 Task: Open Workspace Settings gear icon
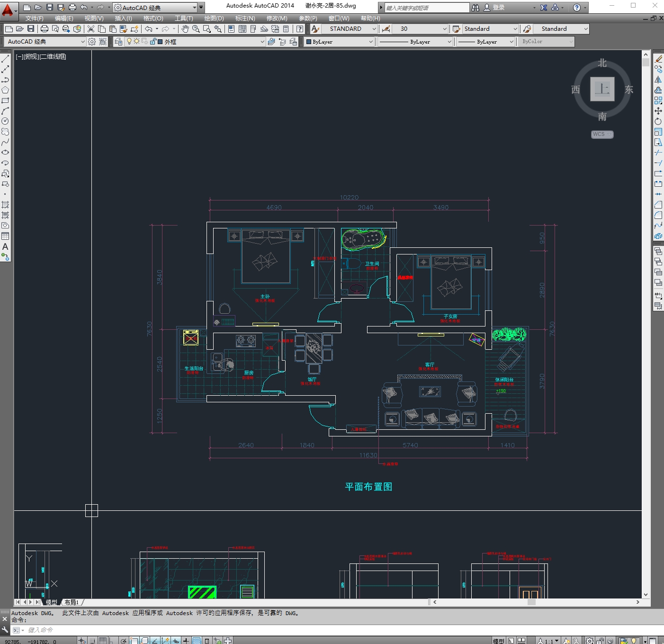(92, 42)
